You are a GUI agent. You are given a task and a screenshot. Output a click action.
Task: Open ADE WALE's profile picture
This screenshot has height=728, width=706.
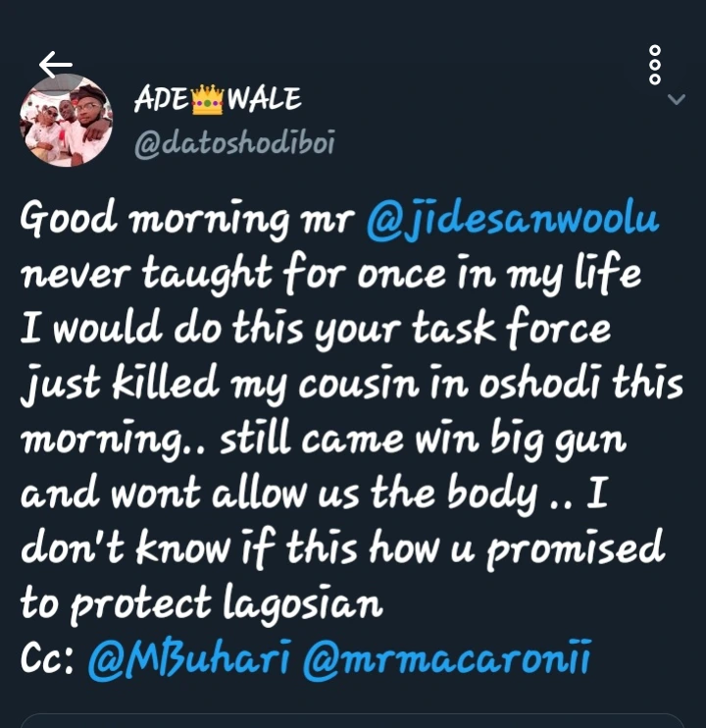point(66,122)
